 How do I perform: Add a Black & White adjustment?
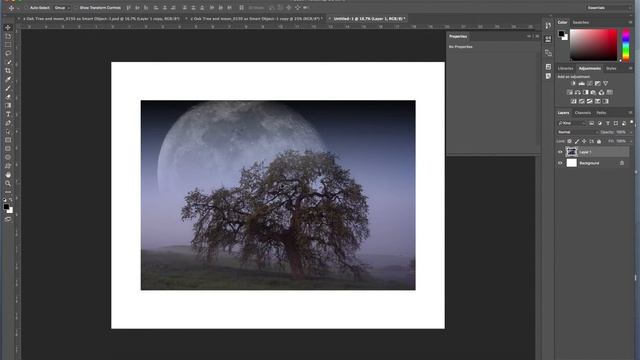tap(586, 92)
